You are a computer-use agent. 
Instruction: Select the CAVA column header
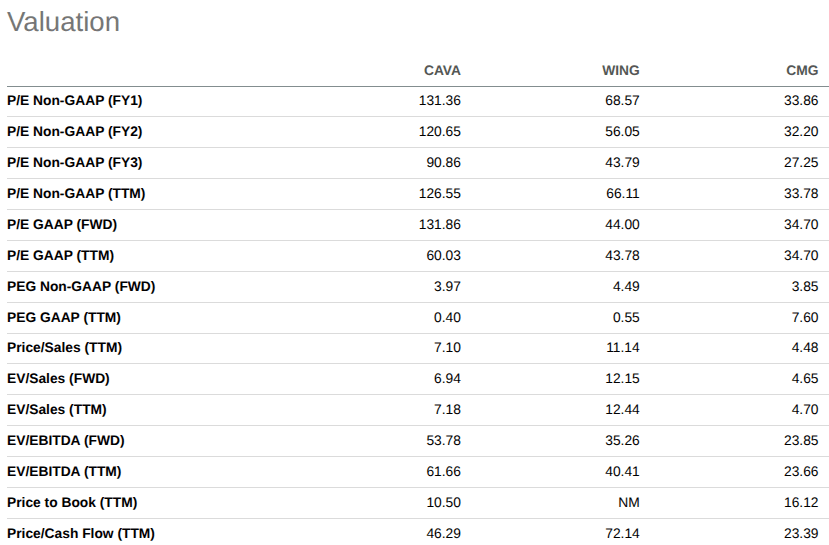pyautogui.click(x=442, y=70)
